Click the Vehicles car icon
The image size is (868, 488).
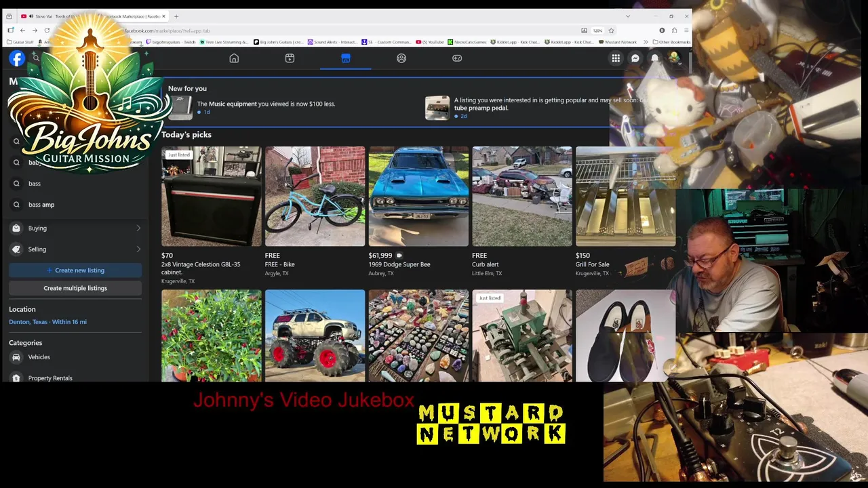(x=16, y=357)
